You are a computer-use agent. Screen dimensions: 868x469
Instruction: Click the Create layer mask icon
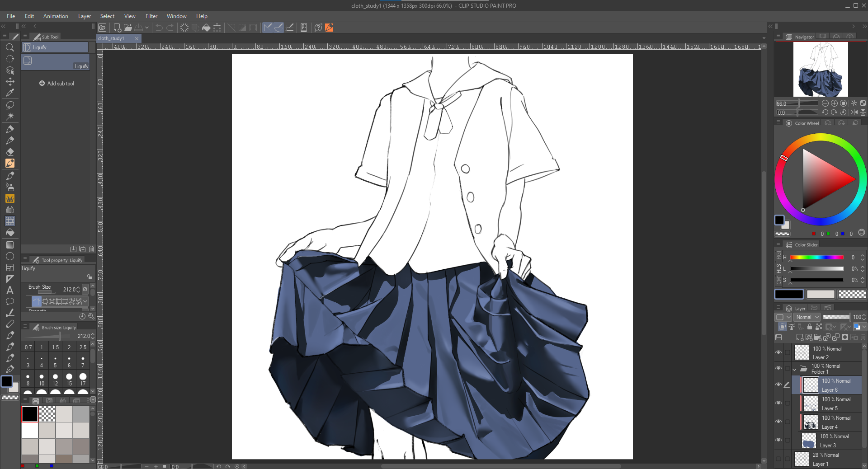(x=845, y=338)
